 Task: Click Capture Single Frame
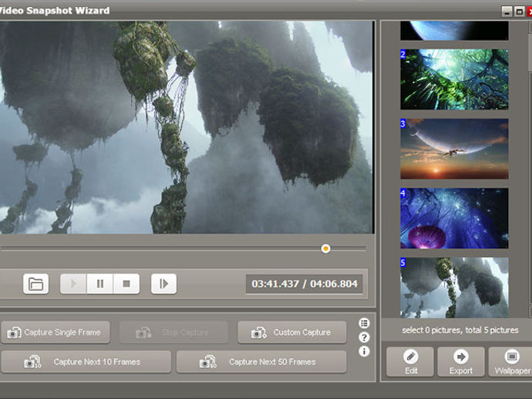(x=56, y=332)
